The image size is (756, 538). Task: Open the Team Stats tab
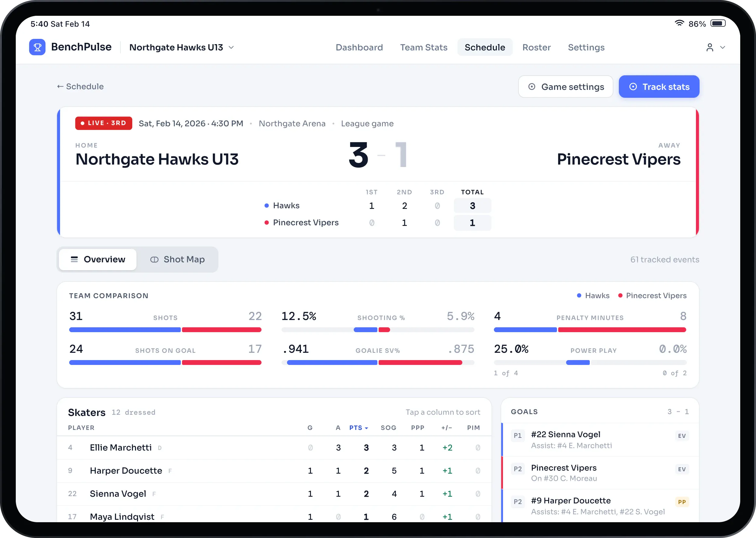pyautogui.click(x=424, y=47)
